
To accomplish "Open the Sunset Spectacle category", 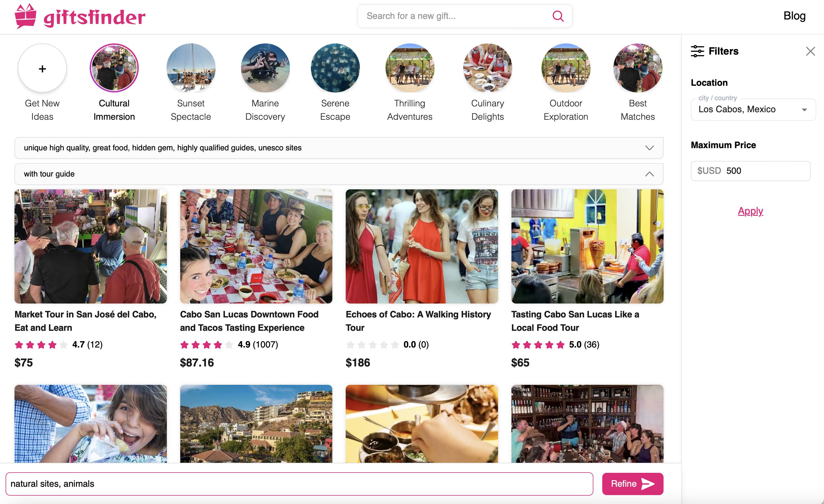I will pos(191,68).
